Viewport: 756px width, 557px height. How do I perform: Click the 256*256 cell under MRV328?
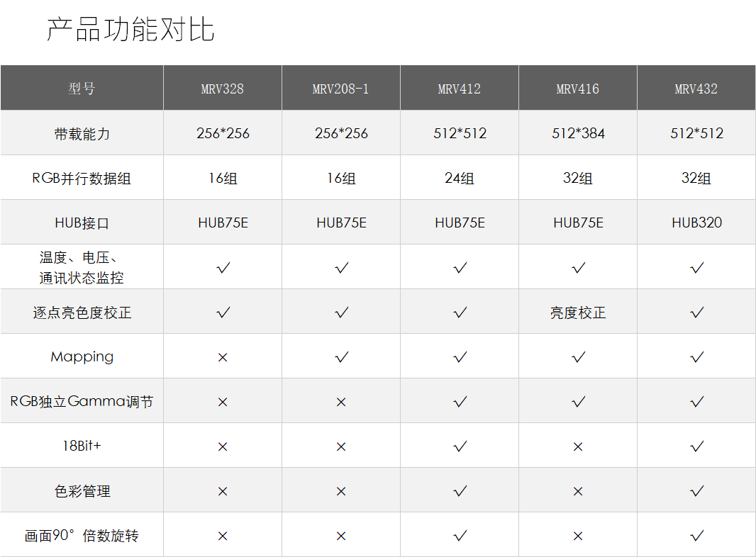coord(223,133)
